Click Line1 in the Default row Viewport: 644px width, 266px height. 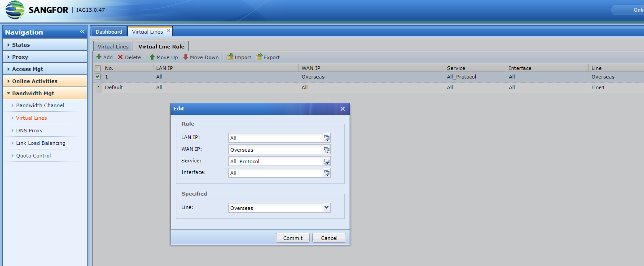click(598, 87)
